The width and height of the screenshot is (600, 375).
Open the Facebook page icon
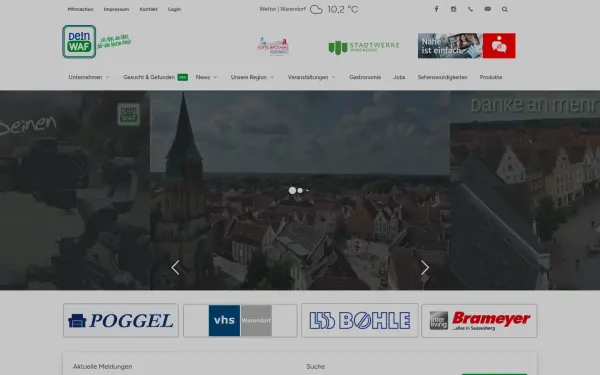(x=436, y=9)
